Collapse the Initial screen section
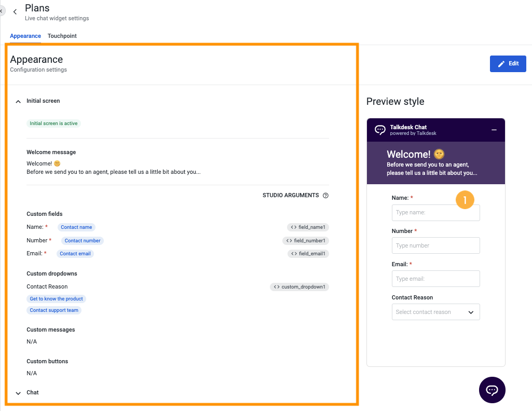The image size is (532, 411). (x=18, y=101)
